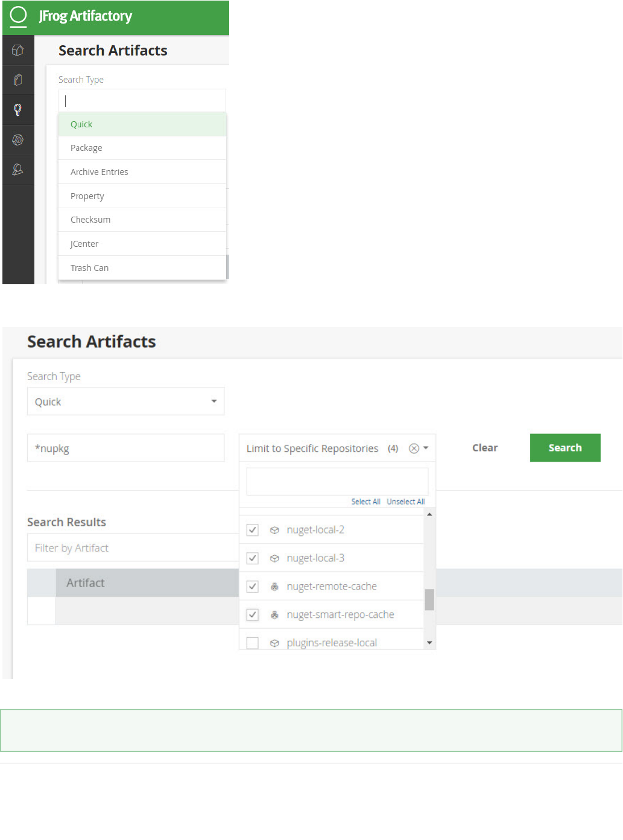
Task: Uncheck the nuget-local-2 repository checkbox
Action: [x=253, y=530]
